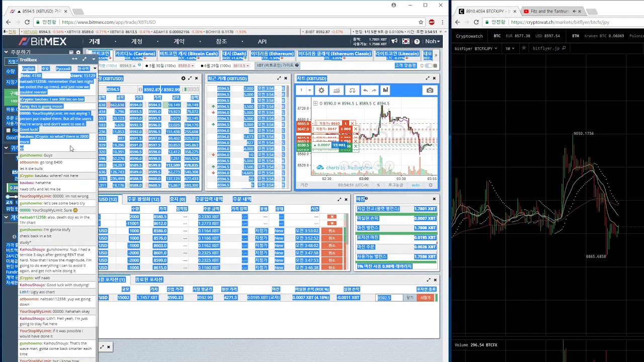Open chart interval dropdown arrow
This screenshot has width=644, height=362.
pyautogui.click(x=309, y=90)
